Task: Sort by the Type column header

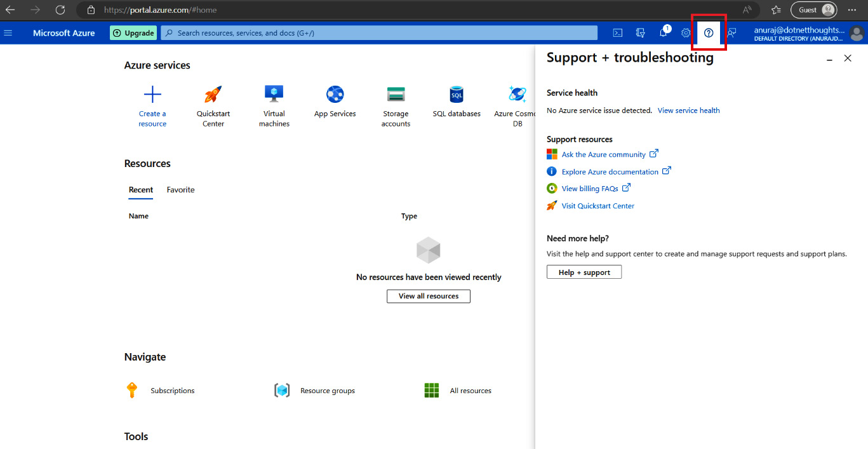Action: pos(409,216)
